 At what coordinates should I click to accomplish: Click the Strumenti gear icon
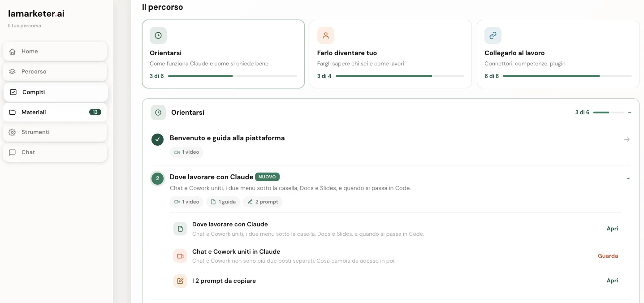point(13,132)
